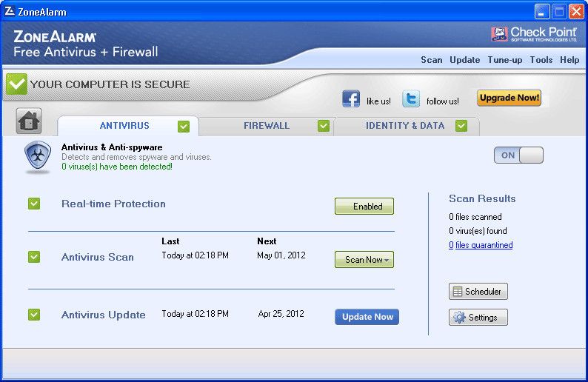Image resolution: width=588 pixels, height=382 pixels.
Task: Click the like us! text
Action: click(x=378, y=101)
